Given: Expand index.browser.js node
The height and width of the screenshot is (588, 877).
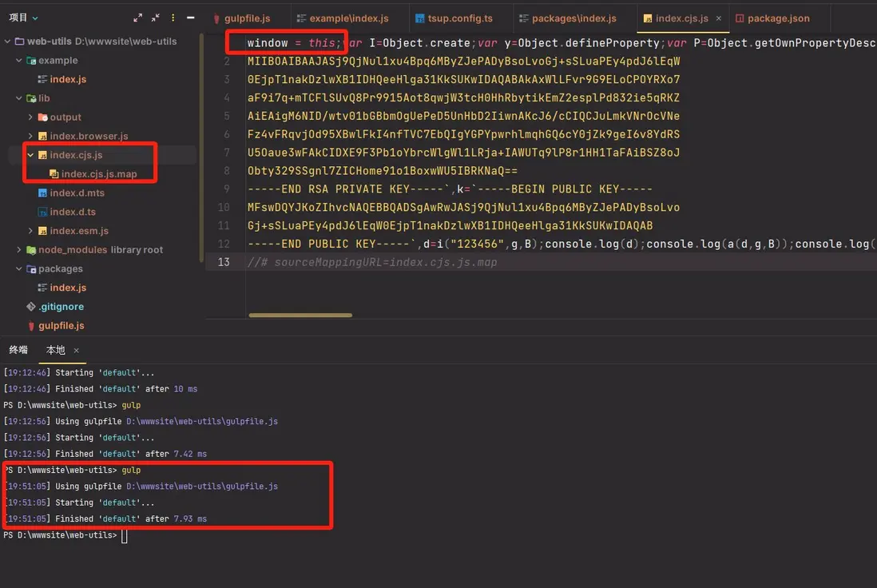Looking at the screenshot, I should [x=30, y=136].
